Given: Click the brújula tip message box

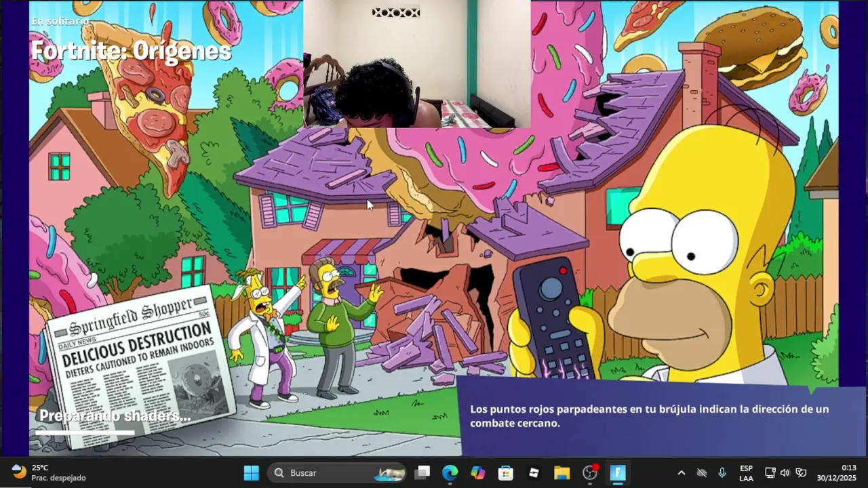Looking at the screenshot, I should click(662, 416).
